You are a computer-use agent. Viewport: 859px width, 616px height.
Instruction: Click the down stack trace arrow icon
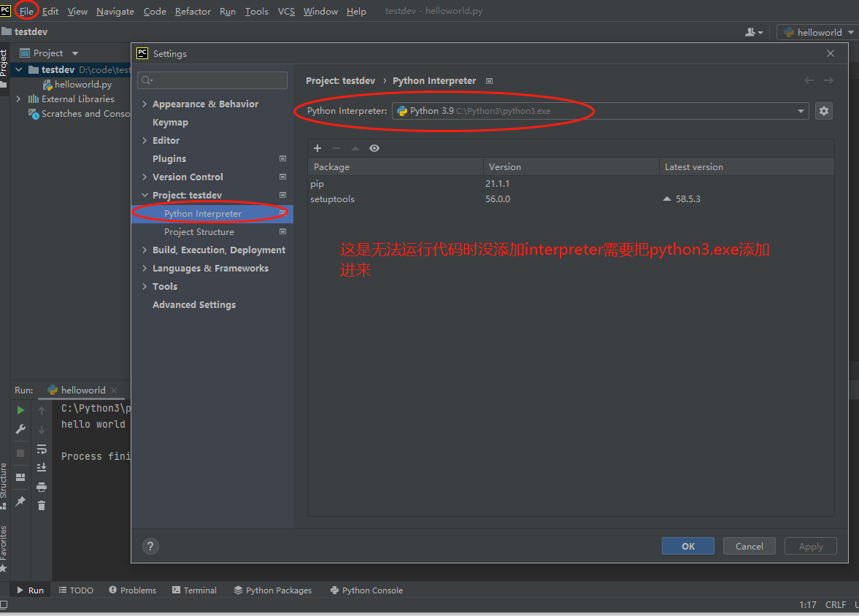click(42, 430)
